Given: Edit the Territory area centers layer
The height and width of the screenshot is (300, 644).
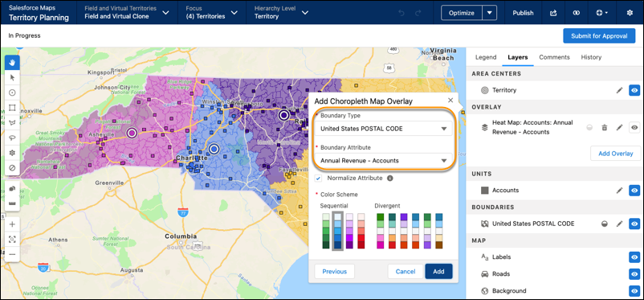Looking at the screenshot, I should pyautogui.click(x=619, y=90).
